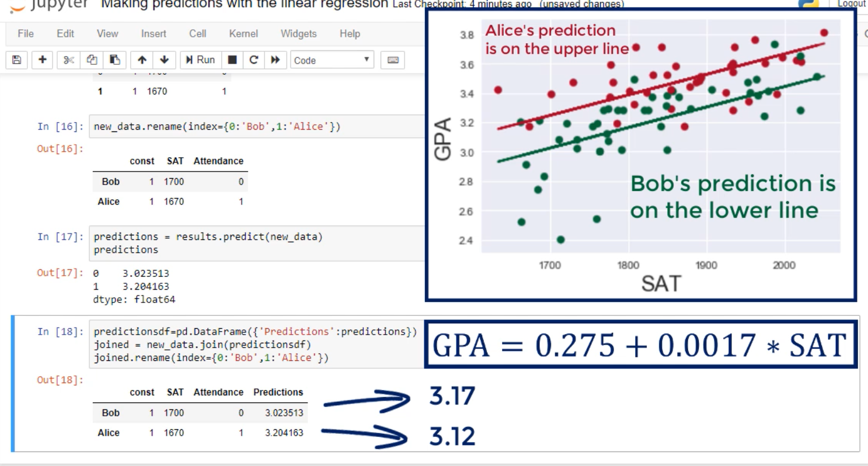Cut the selected cell using the scissors icon
This screenshot has height=466, width=868.
pyautogui.click(x=69, y=60)
